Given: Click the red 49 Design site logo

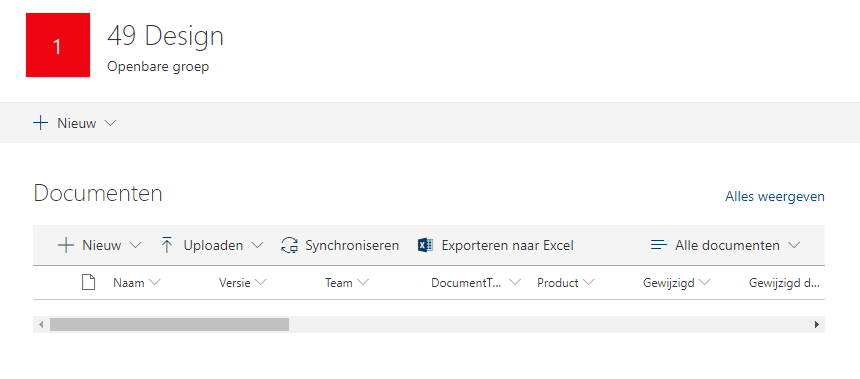Looking at the screenshot, I should [58, 45].
